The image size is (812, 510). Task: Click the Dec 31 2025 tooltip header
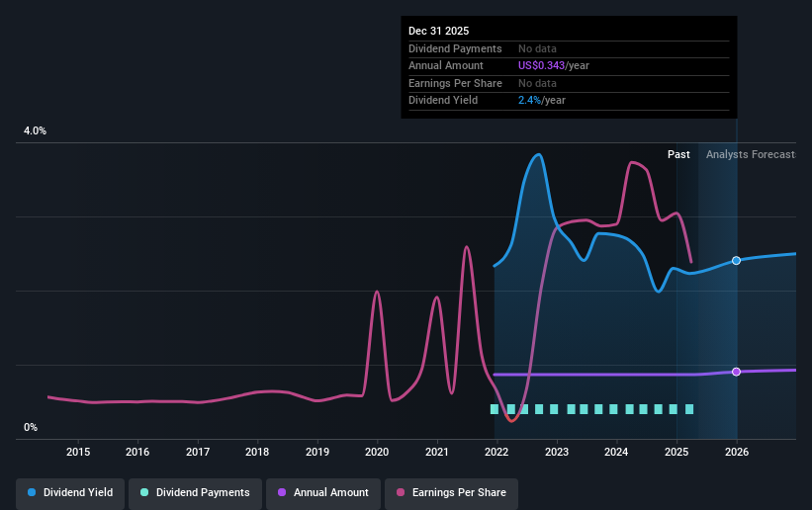pyautogui.click(x=438, y=31)
